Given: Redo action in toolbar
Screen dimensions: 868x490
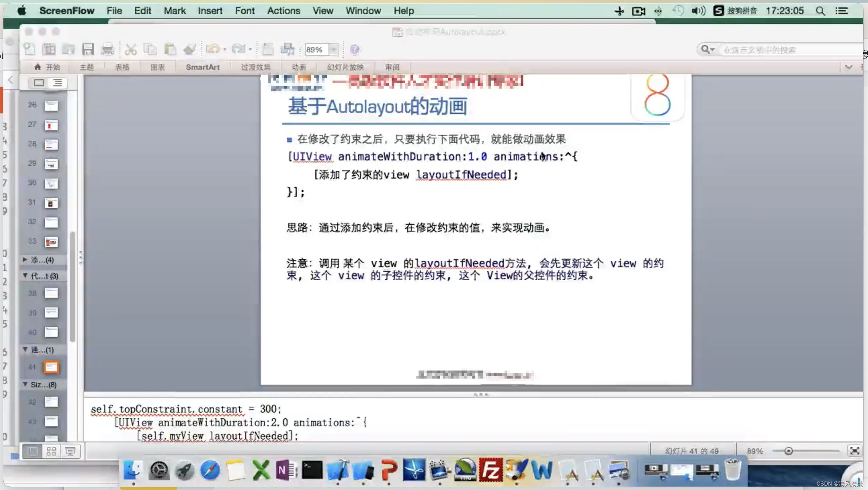Looking at the screenshot, I should pos(238,49).
